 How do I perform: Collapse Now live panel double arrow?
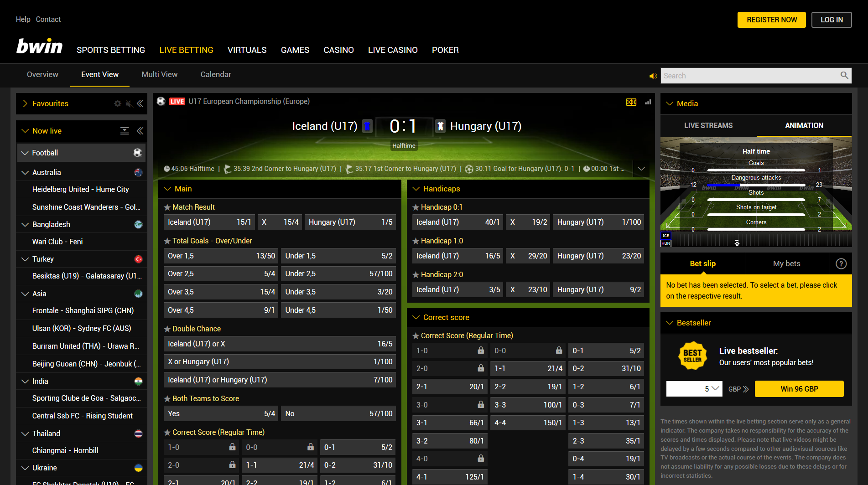(140, 131)
